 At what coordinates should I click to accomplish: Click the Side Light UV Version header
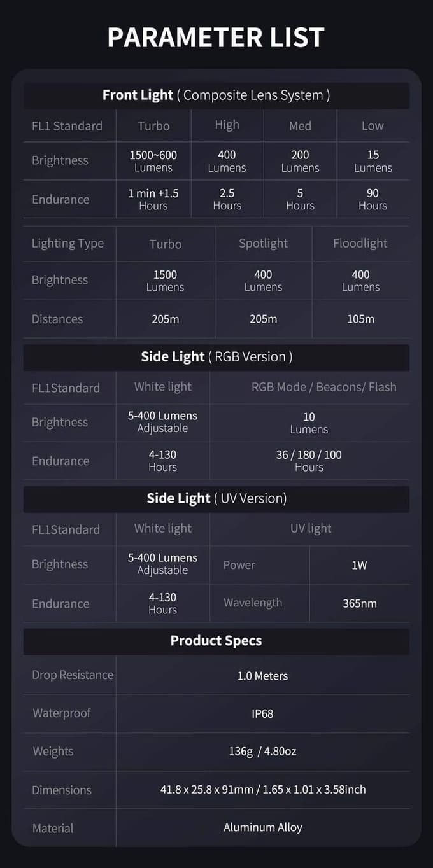216,499
